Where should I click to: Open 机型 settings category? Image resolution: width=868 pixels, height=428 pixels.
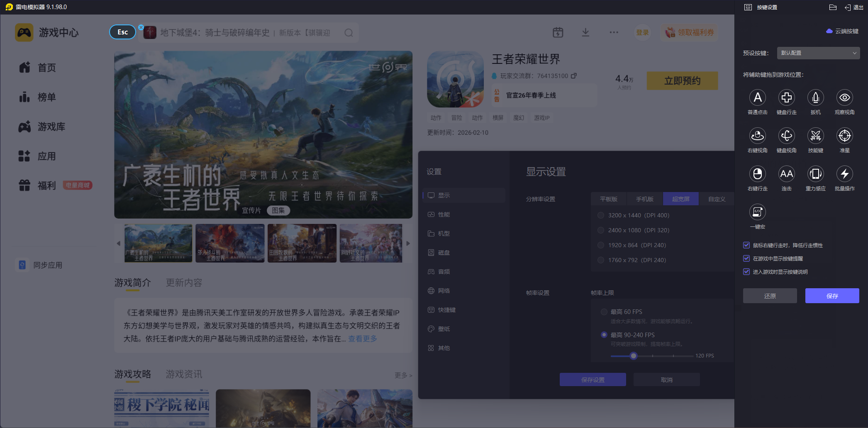tap(464, 233)
